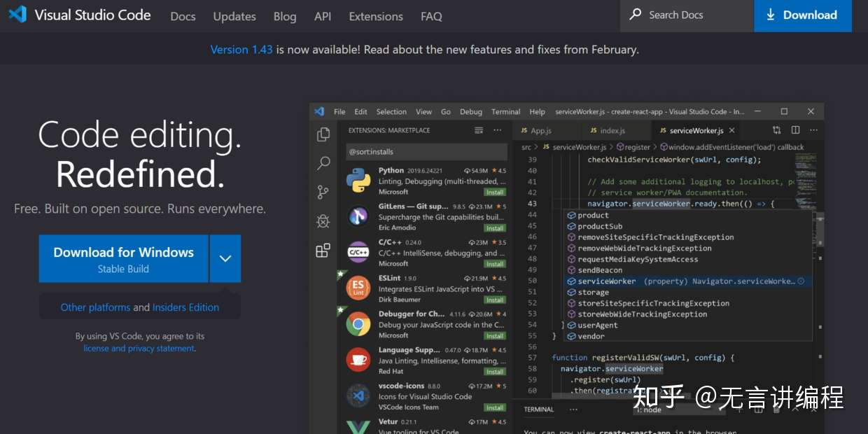
Task: Open the API navigation link
Action: 323,16
